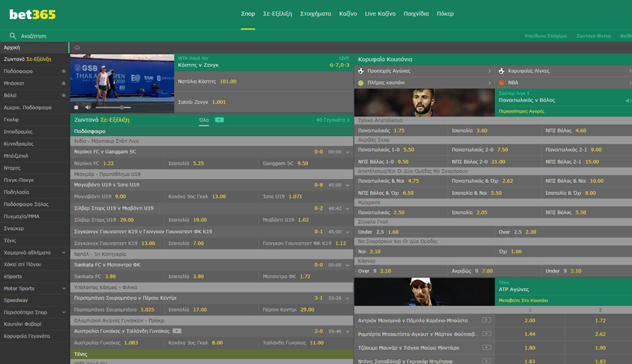The height and width of the screenshot is (364, 632).
Task: Expand Αυστραλία Γυναίκες v Ταϊλάνδη Γυναίκες match
Action: [x=348, y=332]
